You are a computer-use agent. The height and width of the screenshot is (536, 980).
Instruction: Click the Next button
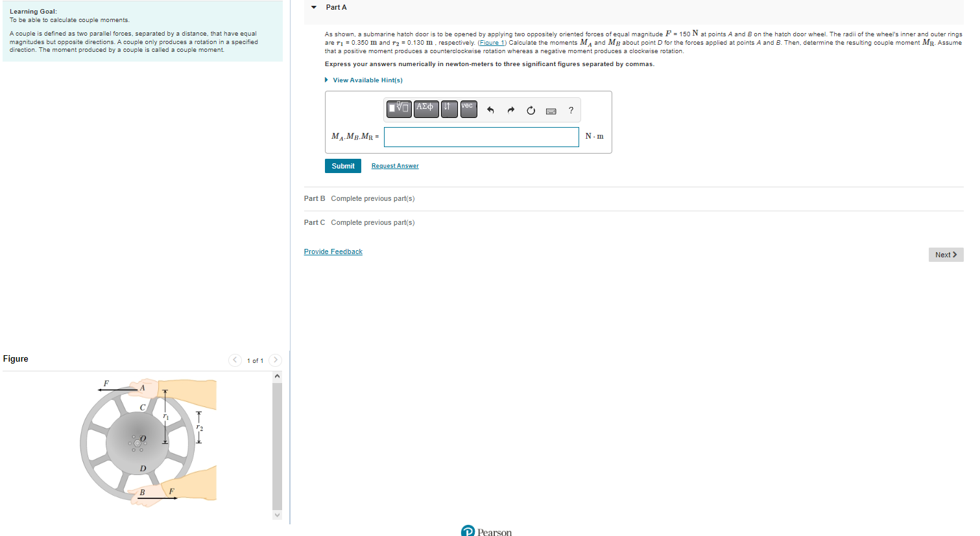(946, 255)
